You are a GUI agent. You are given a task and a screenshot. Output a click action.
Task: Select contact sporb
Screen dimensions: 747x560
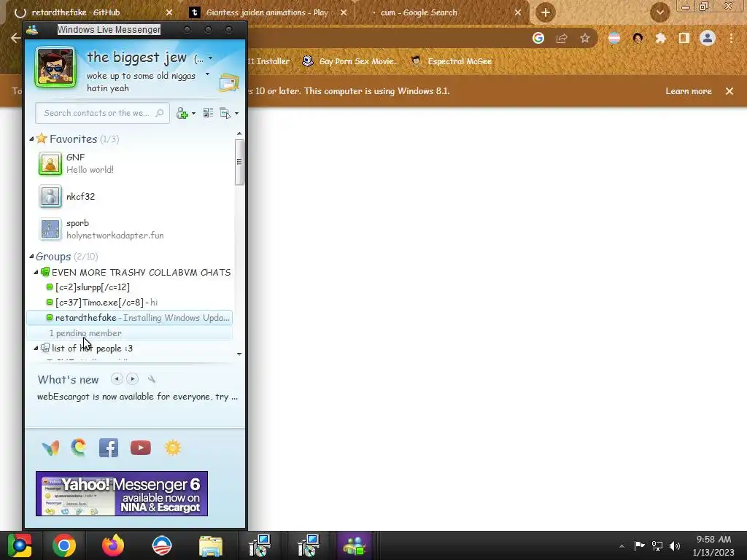pos(131,229)
